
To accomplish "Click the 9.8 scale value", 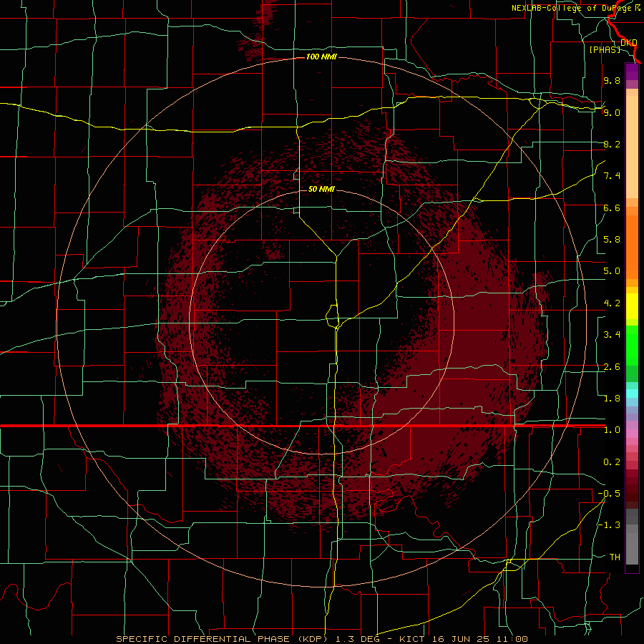I will point(612,80).
